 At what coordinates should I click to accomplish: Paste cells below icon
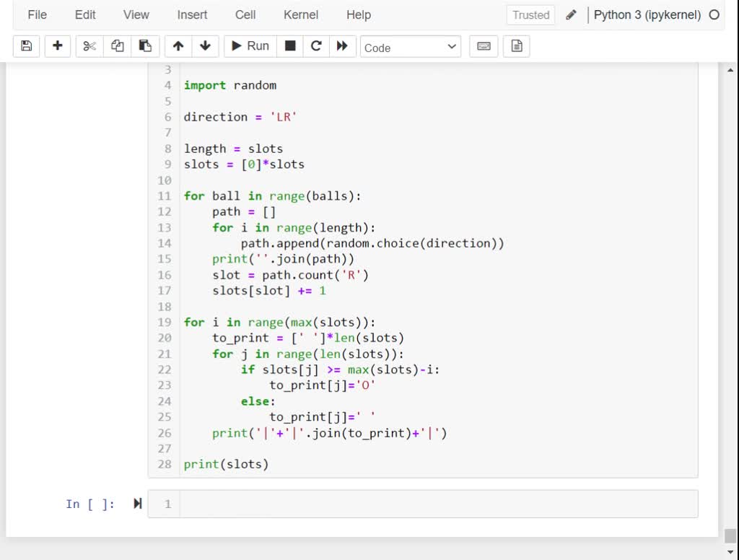pyautogui.click(x=145, y=46)
